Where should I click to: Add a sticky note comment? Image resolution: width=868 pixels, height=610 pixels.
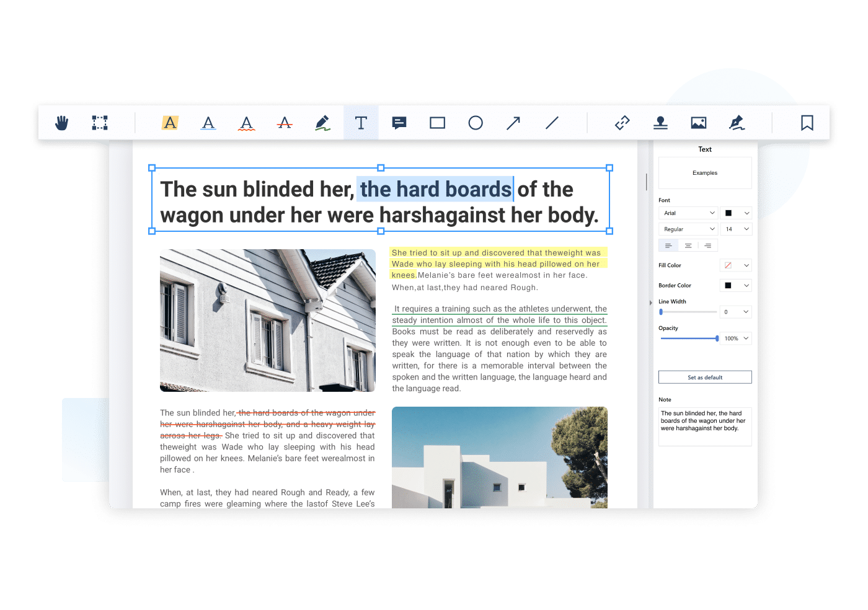coord(399,123)
